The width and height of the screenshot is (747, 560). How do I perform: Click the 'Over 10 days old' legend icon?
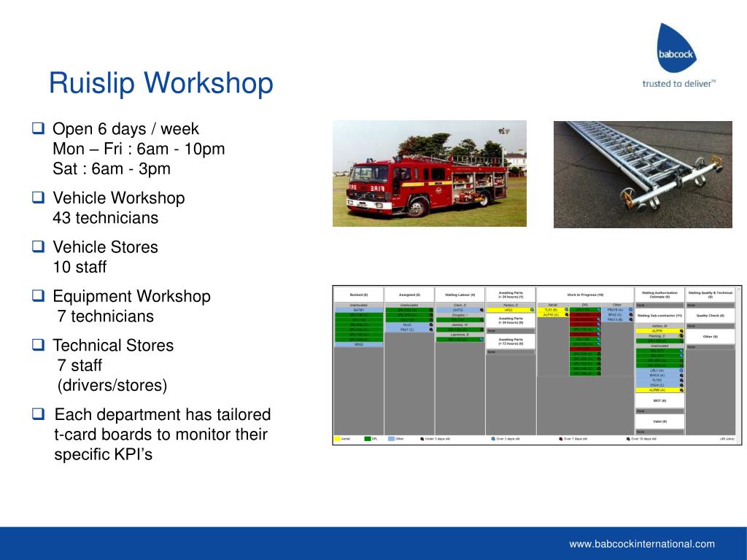point(628,438)
